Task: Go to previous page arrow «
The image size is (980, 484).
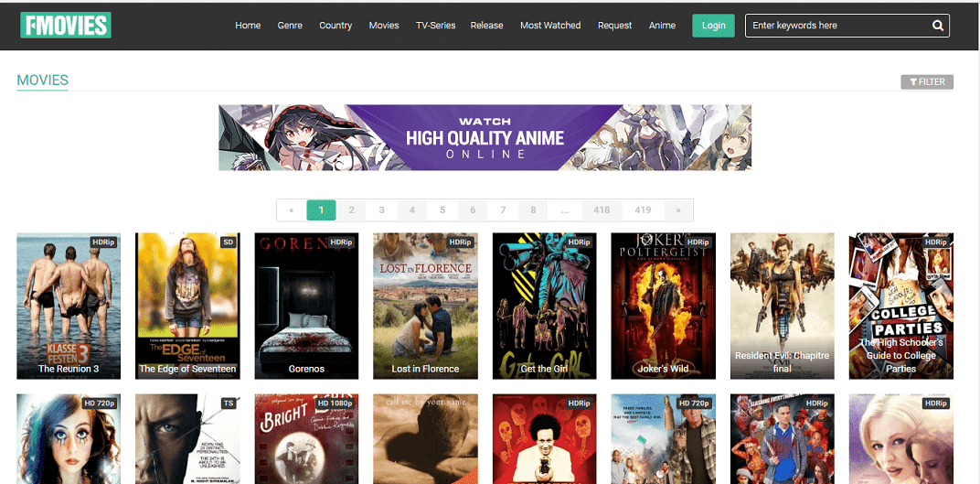Action: 292,210
